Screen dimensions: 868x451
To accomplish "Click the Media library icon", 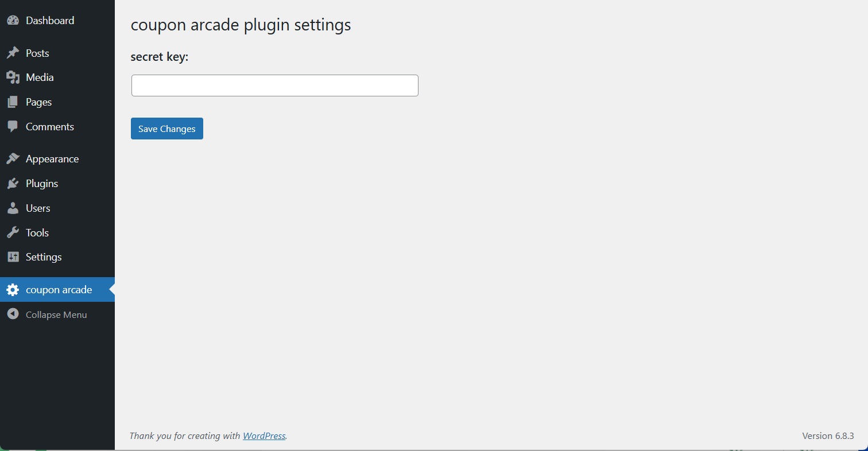I will point(13,77).
